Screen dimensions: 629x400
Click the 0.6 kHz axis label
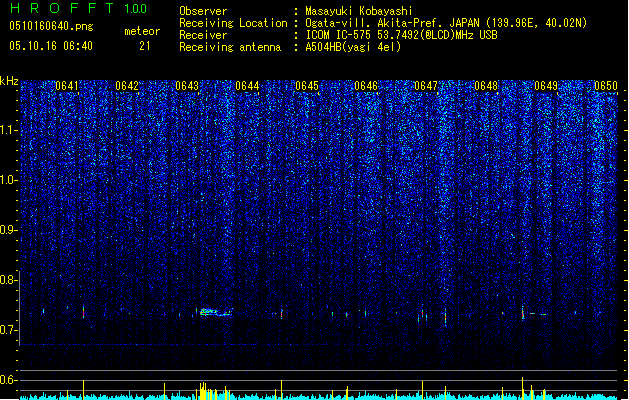(x=8, y=380)
